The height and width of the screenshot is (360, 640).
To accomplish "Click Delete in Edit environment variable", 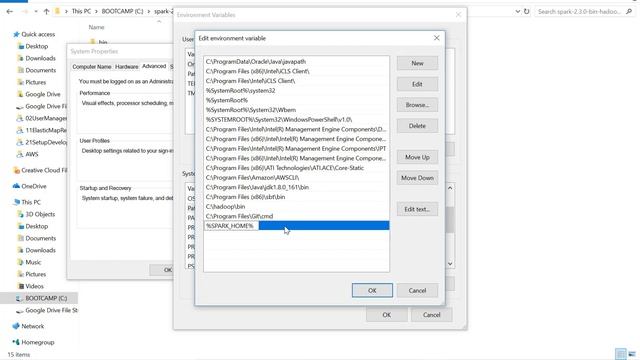I will (x=417, y=126).
